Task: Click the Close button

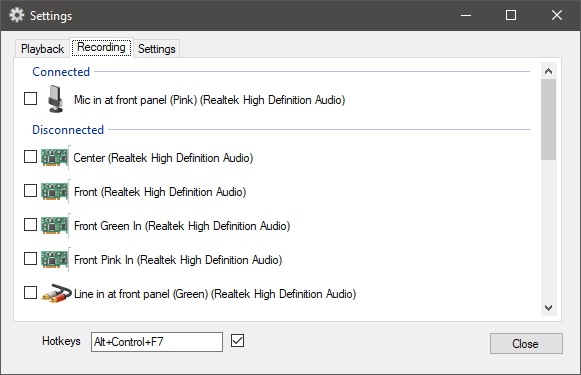Action: click(x=526, y=344)
